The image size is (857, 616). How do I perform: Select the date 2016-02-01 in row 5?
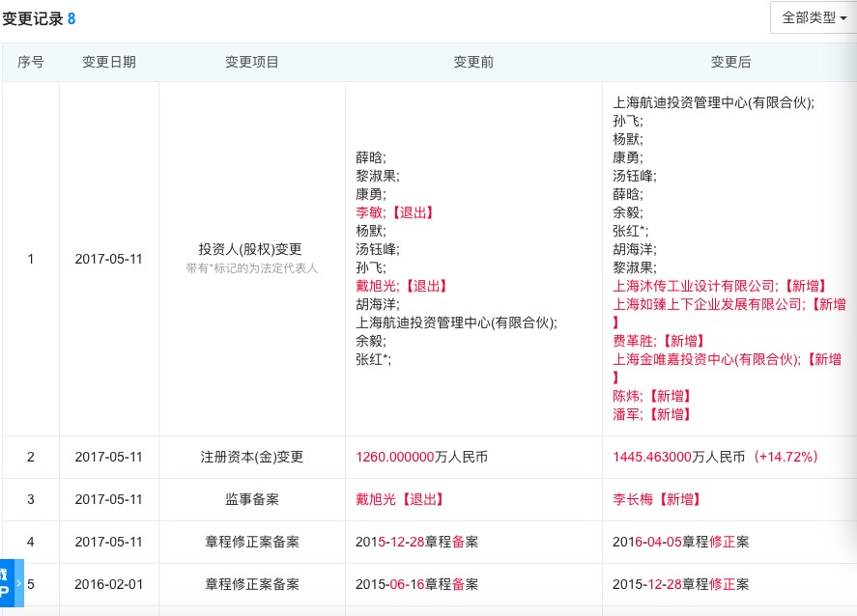(108, 584)
